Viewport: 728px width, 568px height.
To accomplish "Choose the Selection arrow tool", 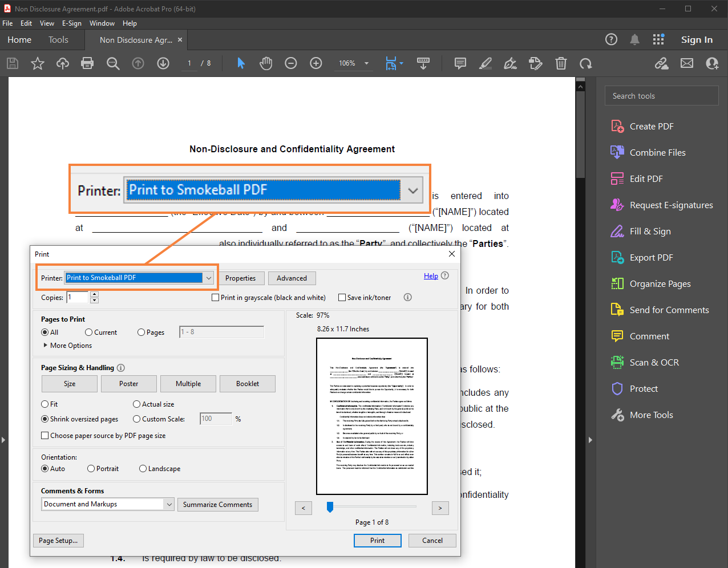I will pos(241,63).
